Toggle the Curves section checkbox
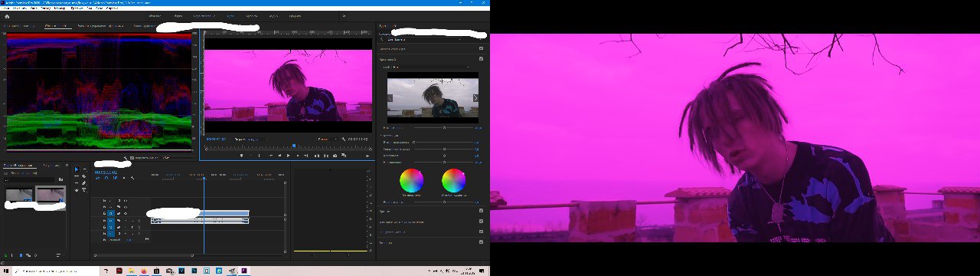The image size is (980, 276). 481,211
